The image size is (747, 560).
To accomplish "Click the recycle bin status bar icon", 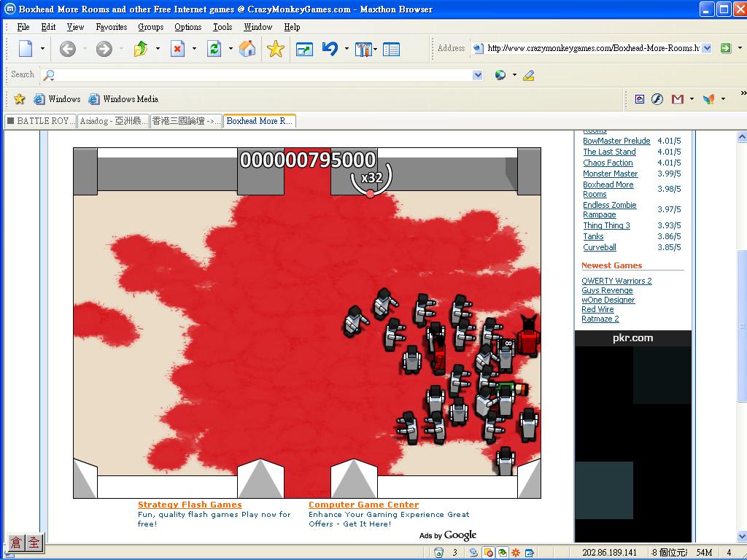I will (x=438, y=553).
